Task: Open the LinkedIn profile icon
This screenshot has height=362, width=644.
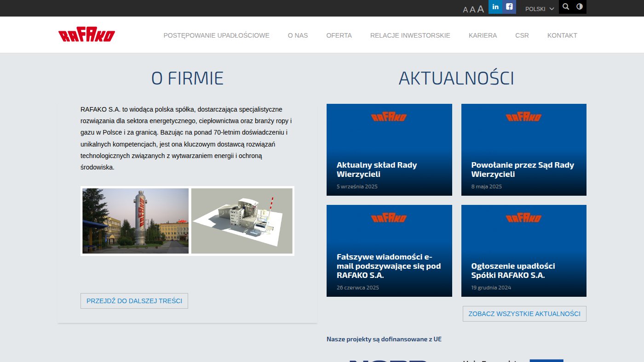Action: click(495, 7)
